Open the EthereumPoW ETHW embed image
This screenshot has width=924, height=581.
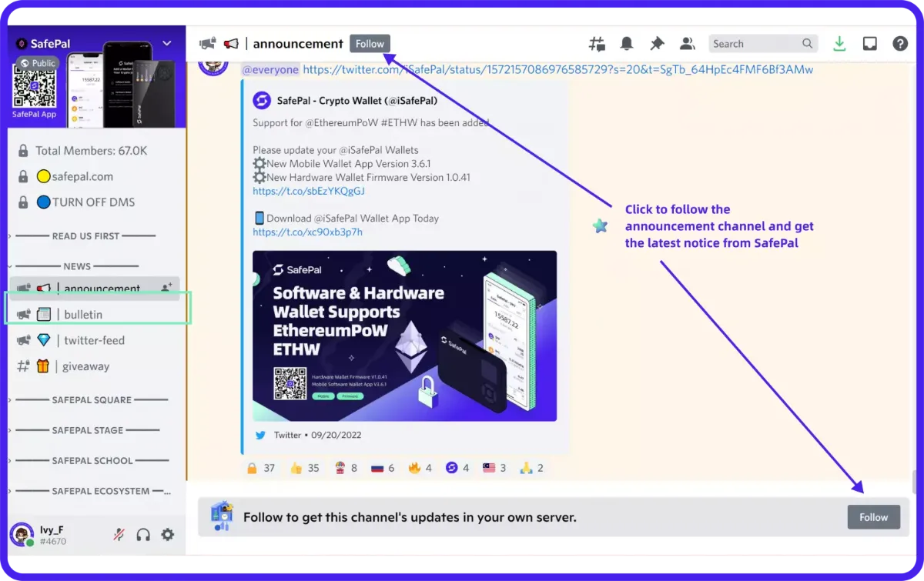click(x=404, y=336)
